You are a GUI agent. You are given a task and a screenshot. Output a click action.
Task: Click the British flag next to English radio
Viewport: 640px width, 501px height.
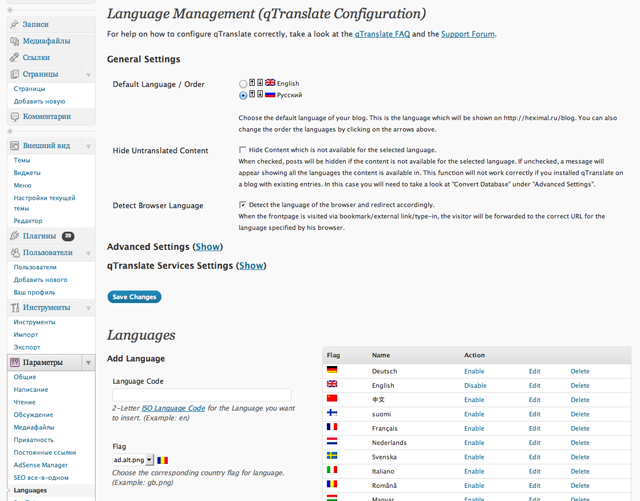point(270,82)
